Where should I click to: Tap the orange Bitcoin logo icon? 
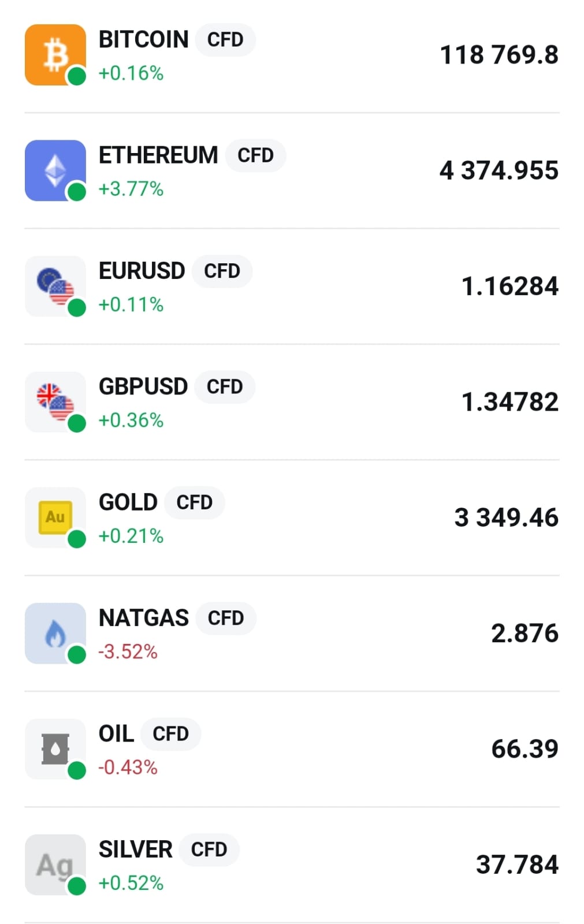coord(55,55)
